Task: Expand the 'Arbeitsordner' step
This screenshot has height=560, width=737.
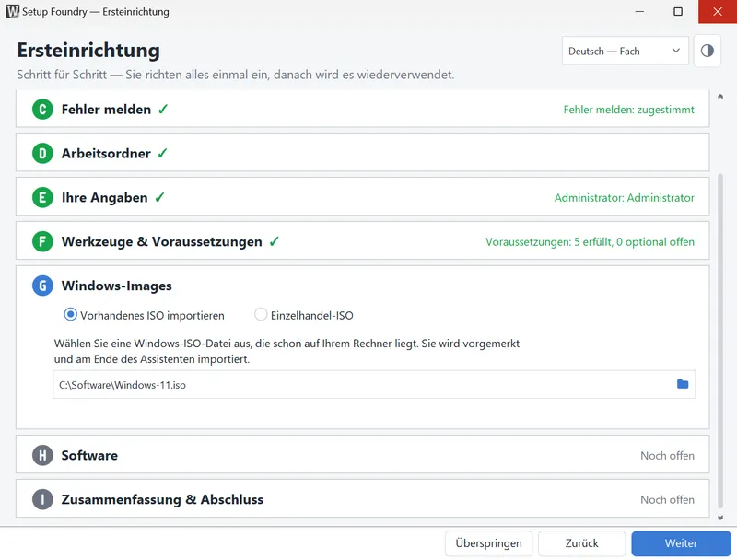Action: click(x=362, y=153)
